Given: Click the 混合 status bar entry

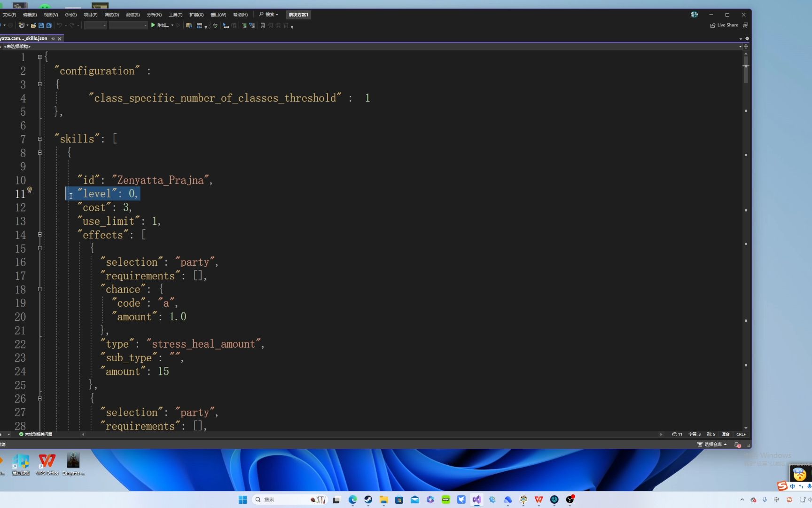Looking at the screenshot, I should [726, 435].
